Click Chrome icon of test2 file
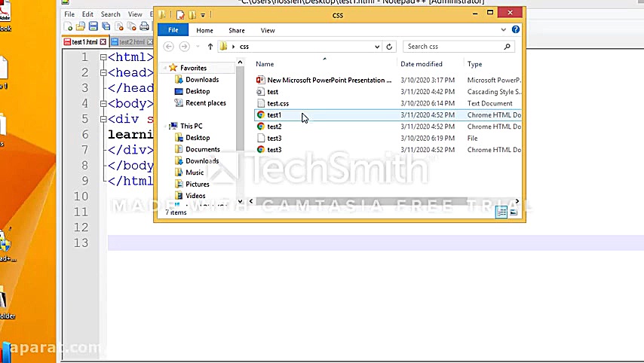Image resolution: width=644 pixels, height=363 pixels. (x=260, y=127)
